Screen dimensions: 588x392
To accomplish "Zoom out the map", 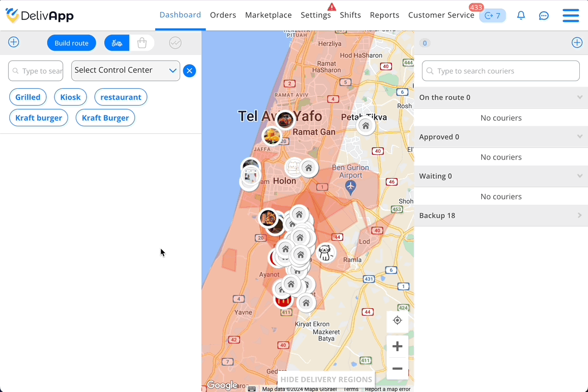I will (x=397, y=369).
